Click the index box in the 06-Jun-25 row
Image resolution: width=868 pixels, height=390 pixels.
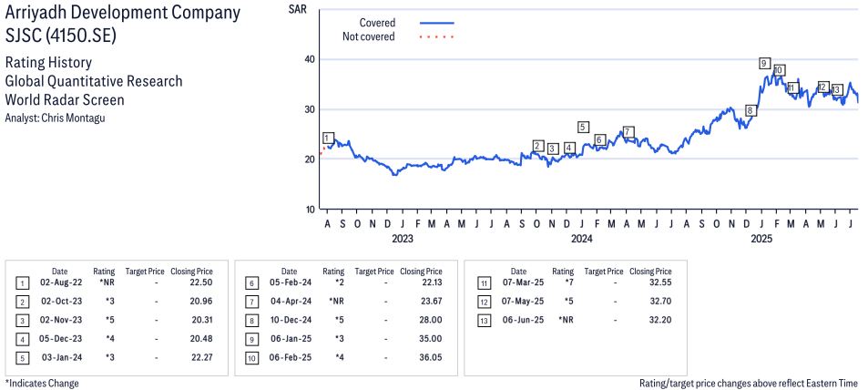[484, 321]
